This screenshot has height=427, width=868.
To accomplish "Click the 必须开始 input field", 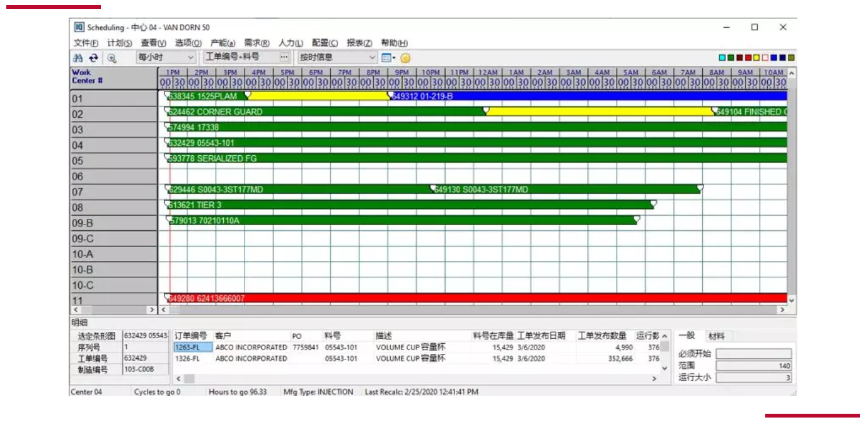I will (753, 354).
